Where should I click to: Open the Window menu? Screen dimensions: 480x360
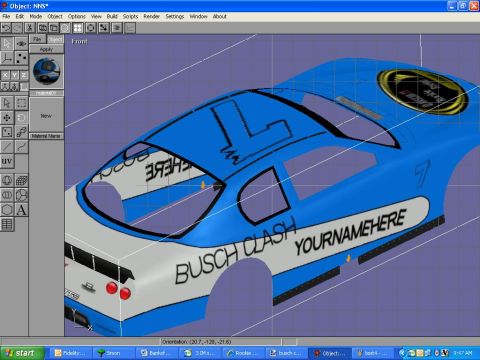tap(198, 16)
